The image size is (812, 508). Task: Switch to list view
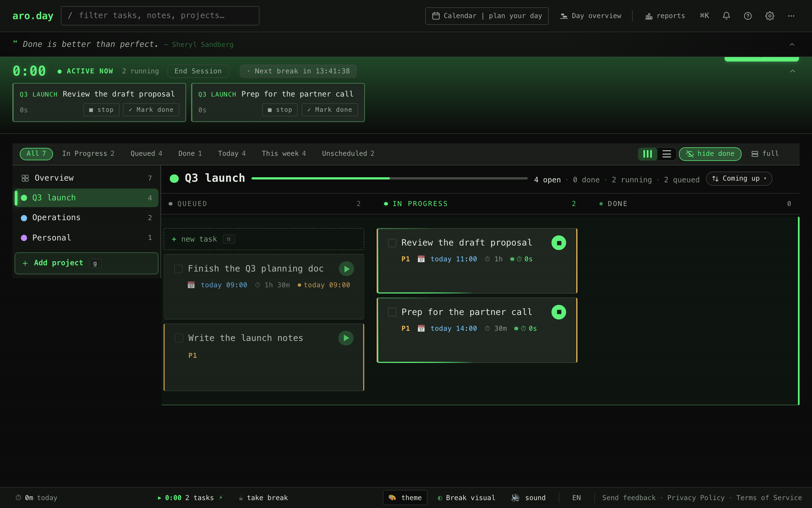(x=667, y=154)
